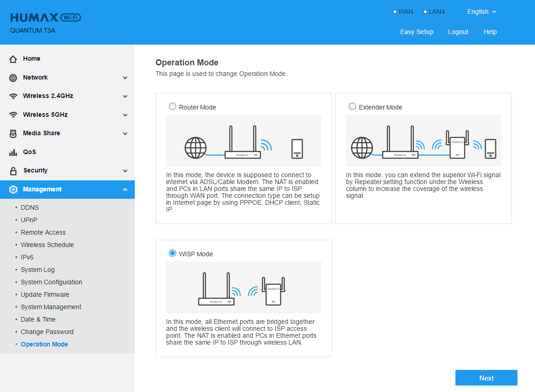Viewport: 535px width, 392px height.
Task: Expand the Wireless 5GHz chevron
Action: (125, 115)
